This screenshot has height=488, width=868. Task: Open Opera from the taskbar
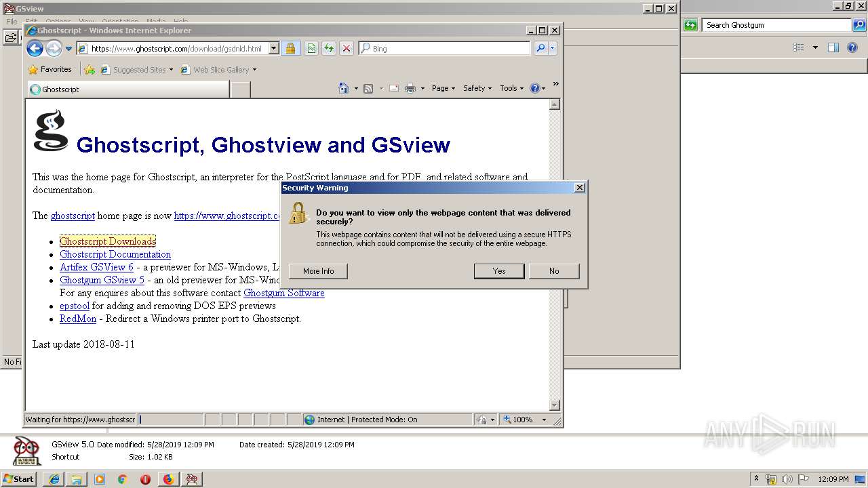coord(145,479)
